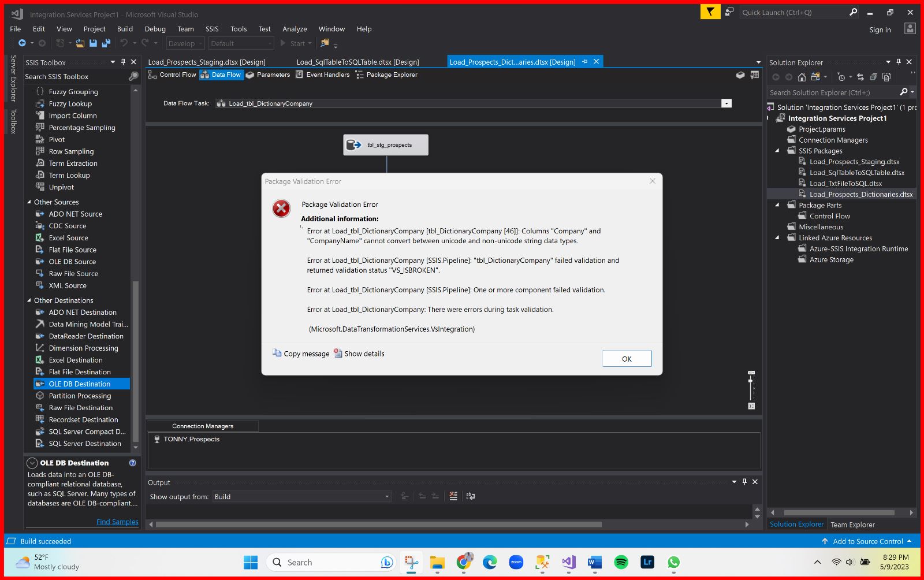Select the XML Source item
The width and height of the screenshot is (924, 580).
[x=68, y=286]
